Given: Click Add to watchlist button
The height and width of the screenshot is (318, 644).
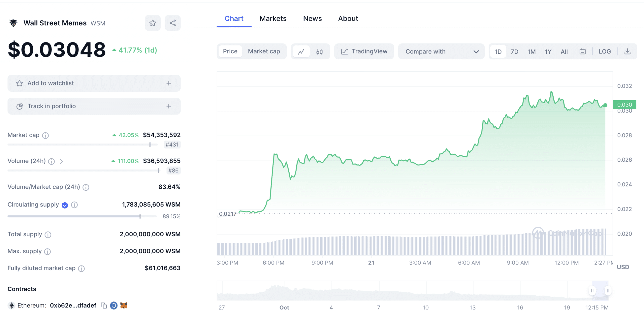Looking at the screenshot, I should click(x=94, y=83).
